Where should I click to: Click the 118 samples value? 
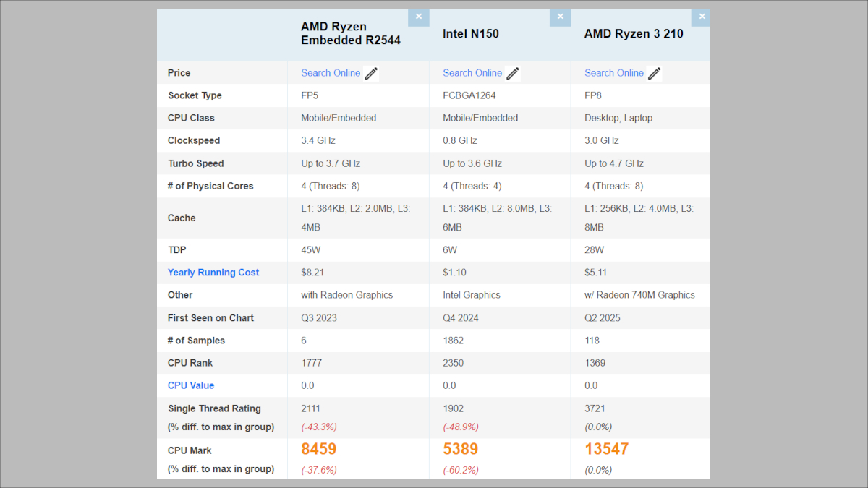click(592, 341)
